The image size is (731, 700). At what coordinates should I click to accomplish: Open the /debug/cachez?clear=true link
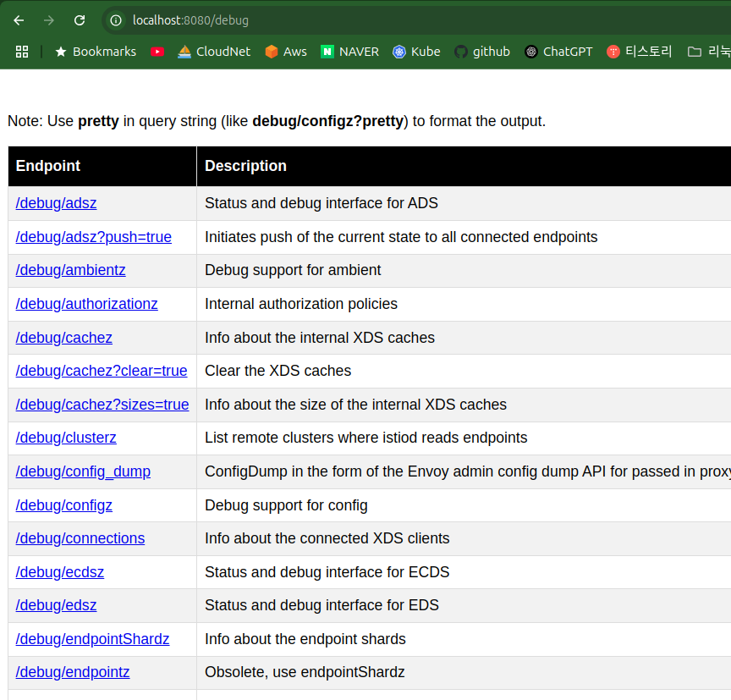pos(102,371)
